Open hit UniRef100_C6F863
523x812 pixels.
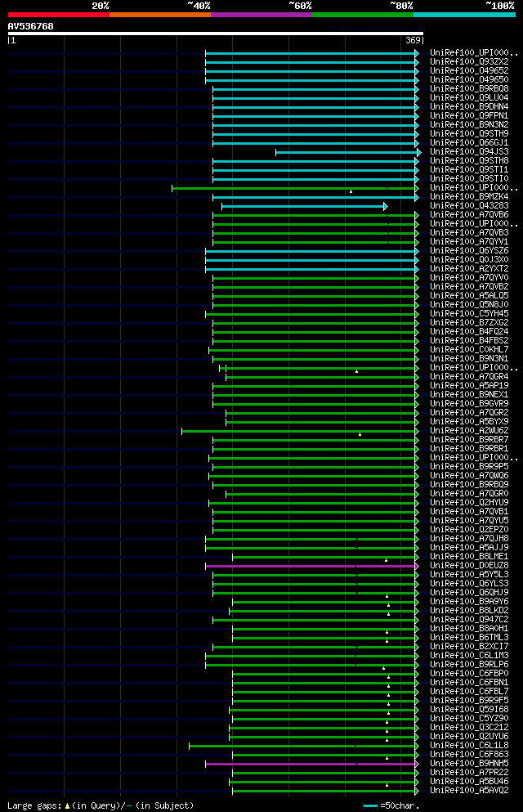click(x=469, y=755)
